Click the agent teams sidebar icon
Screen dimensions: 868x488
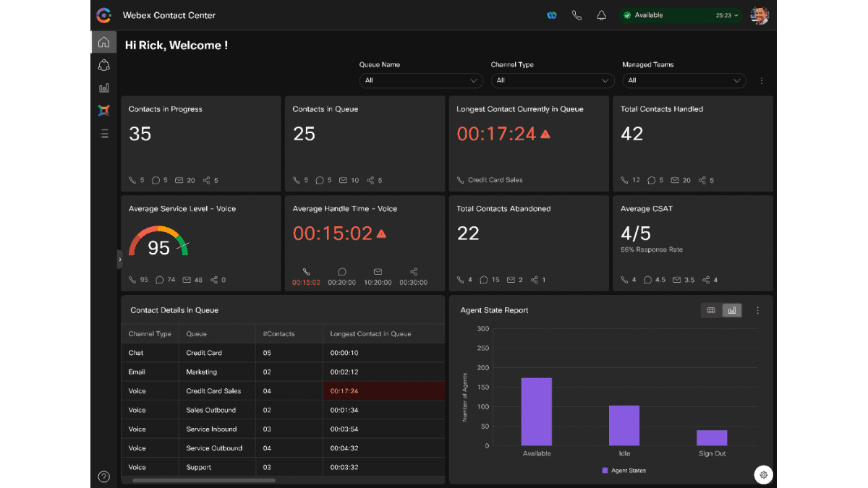(x=103, y=65)
